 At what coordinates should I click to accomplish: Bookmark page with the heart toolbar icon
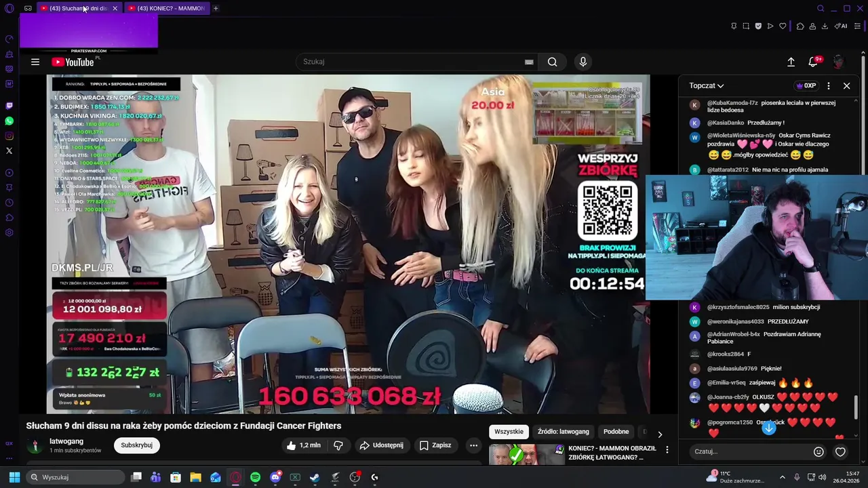click(x=783, y=26)
